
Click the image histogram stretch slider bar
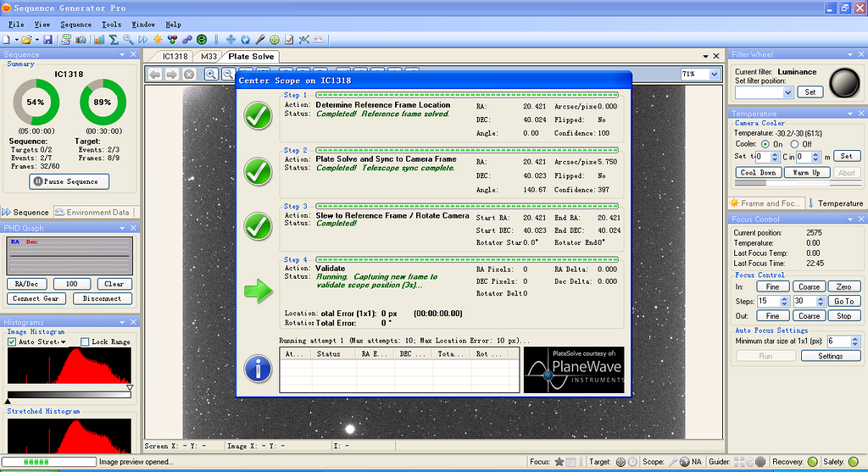click(x=70, y=394)
